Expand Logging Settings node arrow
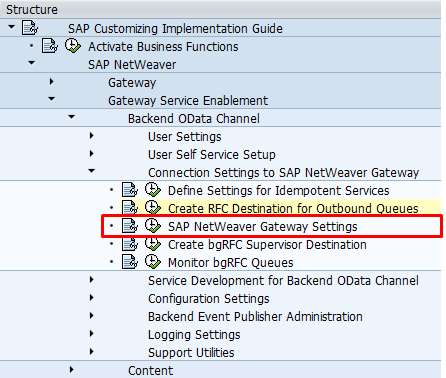Image resolution: width=446 pixels, height=378 pixels. point(91,334)
